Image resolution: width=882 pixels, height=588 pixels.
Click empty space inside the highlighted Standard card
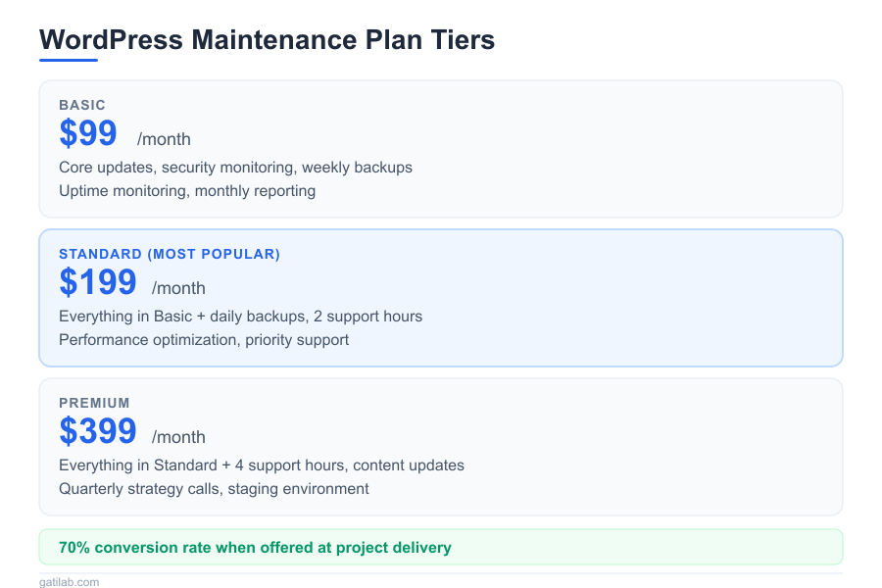pyautogui.click(x=637, y=294)
